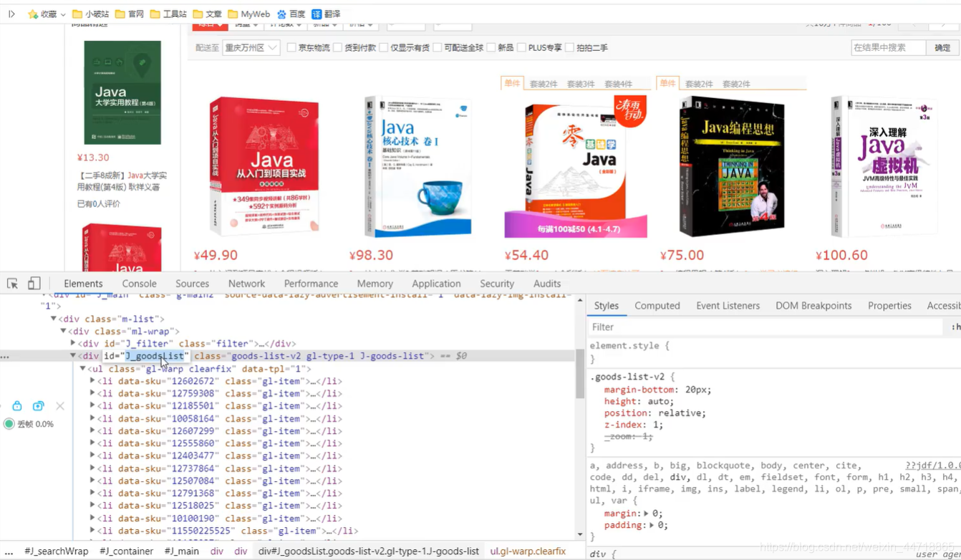
Task: Expand the div id J_filter node
Action: pos(73,344)
